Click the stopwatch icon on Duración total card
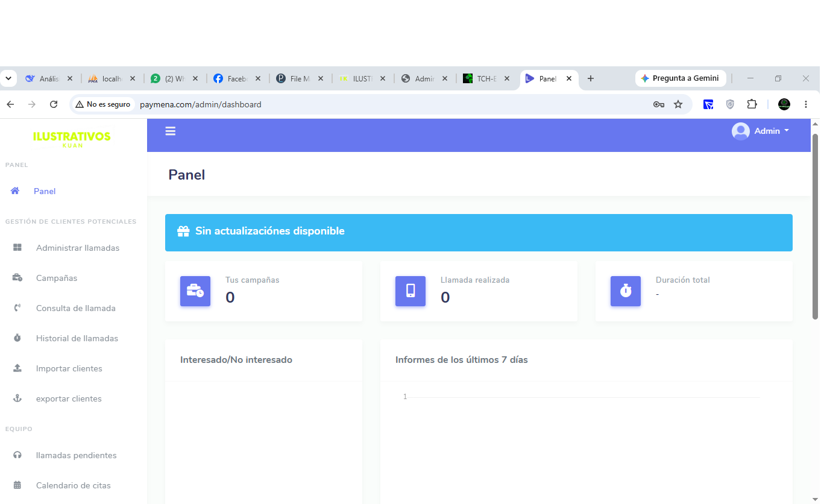The width and height of the screenshot is (824, 504). pyautogui.click(x=626, y=291)
